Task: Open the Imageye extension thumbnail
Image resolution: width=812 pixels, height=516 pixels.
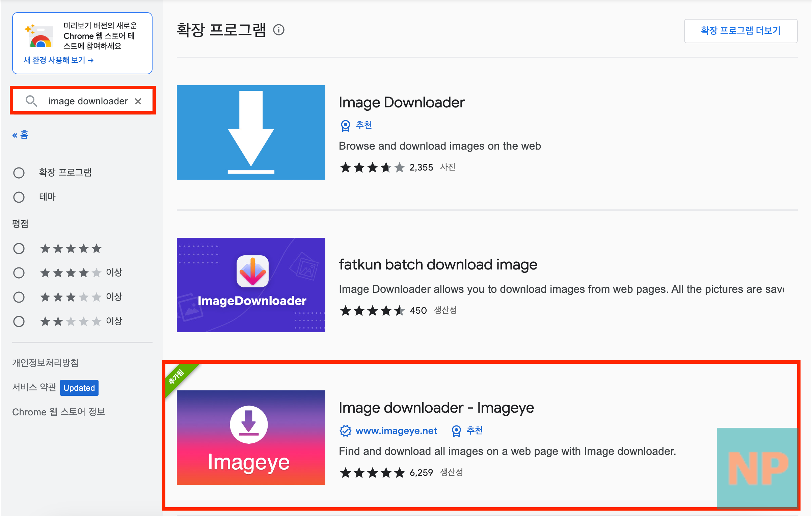Action: click(x=251, y=439)
